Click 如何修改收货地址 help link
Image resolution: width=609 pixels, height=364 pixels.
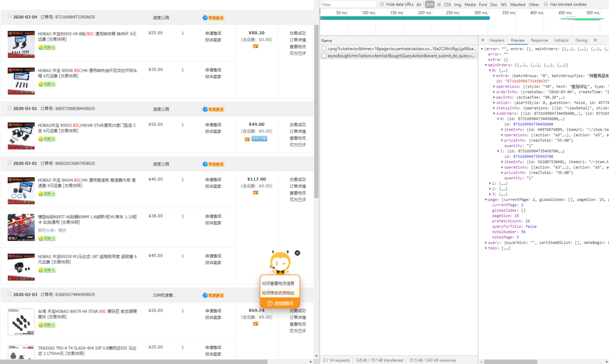click(278, 293)
